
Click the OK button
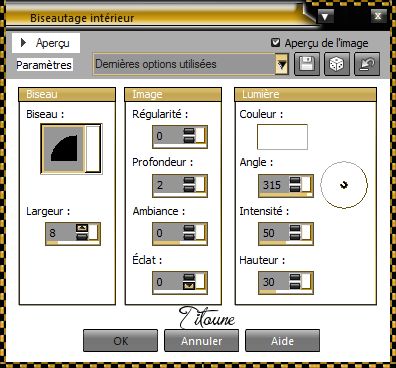(120, 341)
